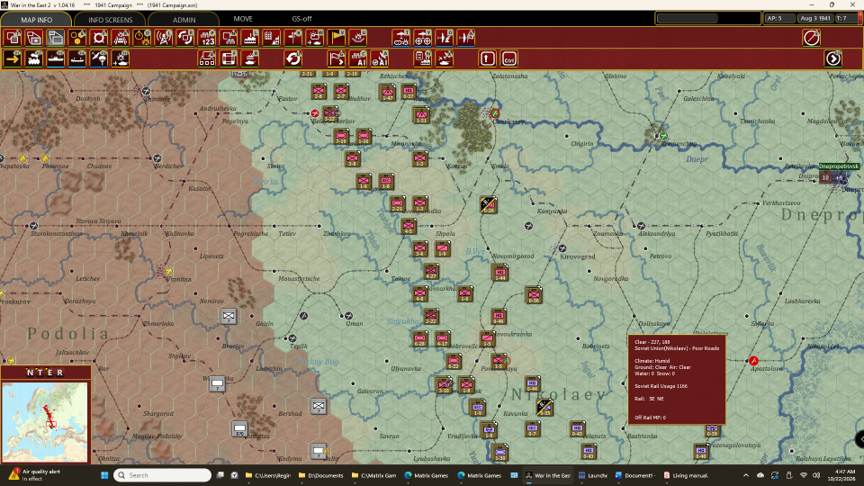Toggle the highlighted grey layered-windows icon
The height and width of the screenshot is (486, 864).
pyautogui.click(x=56, y=38)
